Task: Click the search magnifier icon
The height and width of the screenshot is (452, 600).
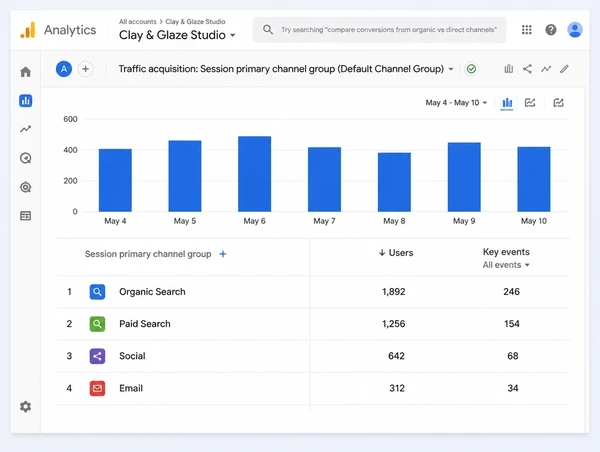Action: [268, 29]
